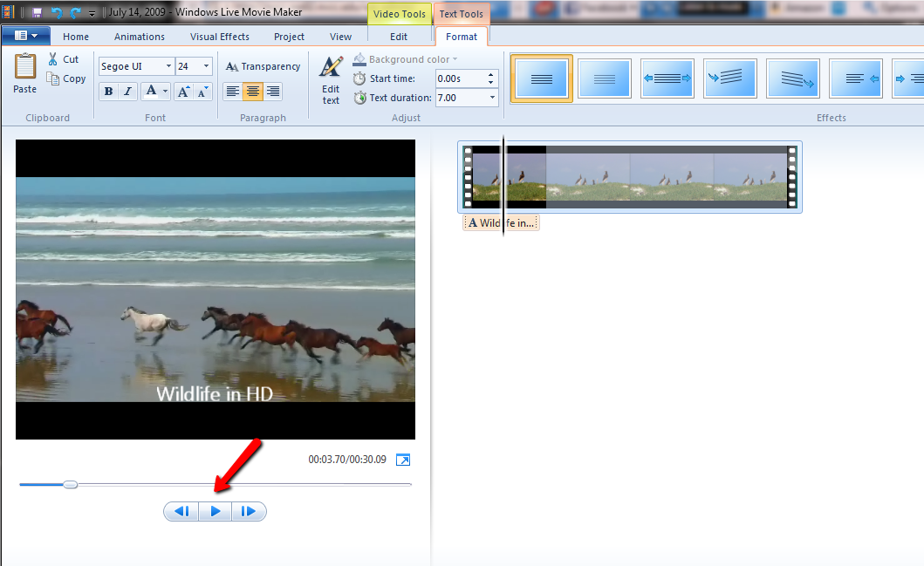
Task: Click the Edit text button
Action: (x=331, y=81)
